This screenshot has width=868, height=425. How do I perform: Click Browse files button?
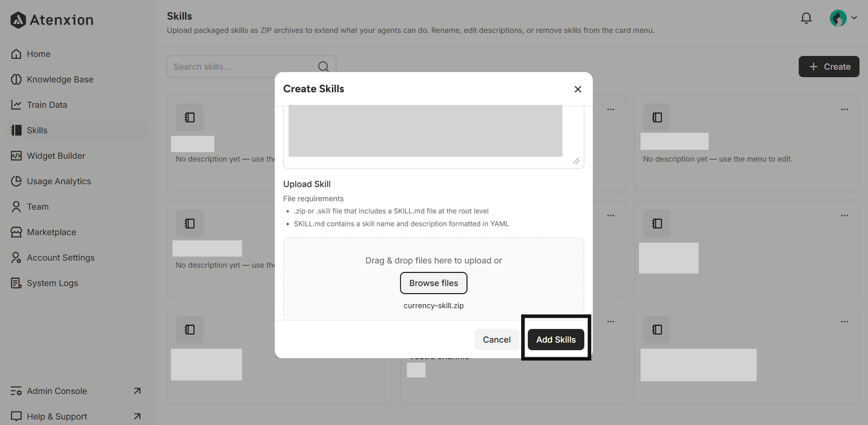click(433, 283)
